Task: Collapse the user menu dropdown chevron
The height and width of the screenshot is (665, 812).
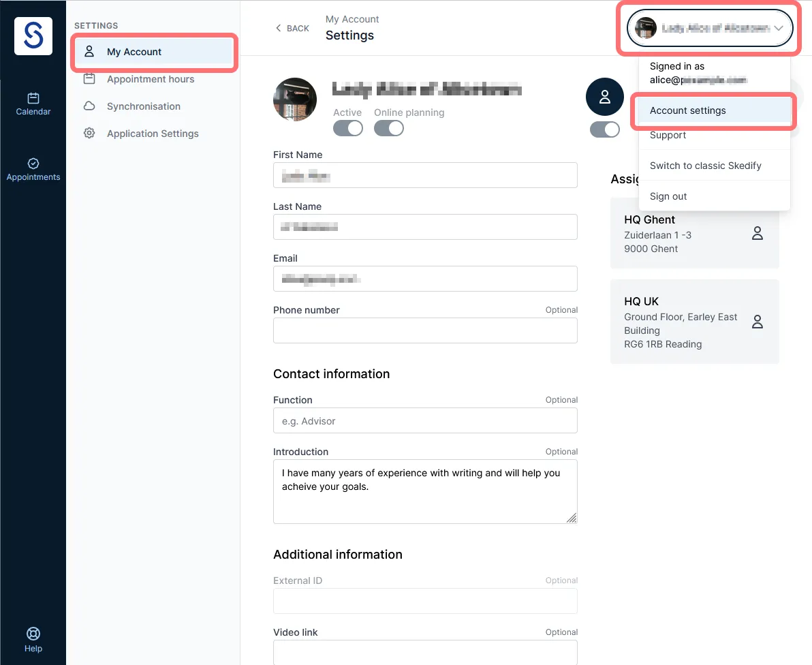Action: 779,28
